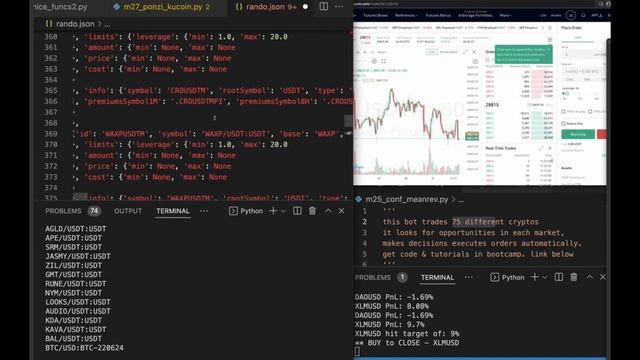Screen dimensions: 640x360
Task: Maximize the left terminal panel
Action: click(328, 211)
